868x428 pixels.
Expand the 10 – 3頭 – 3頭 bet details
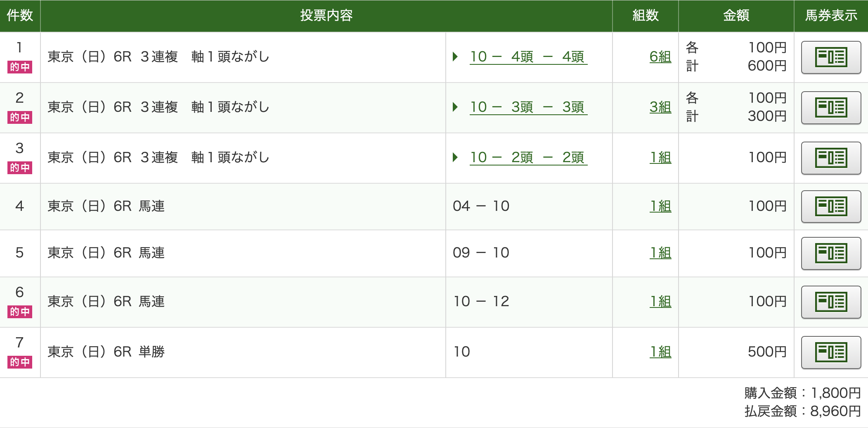coord(528,107)
